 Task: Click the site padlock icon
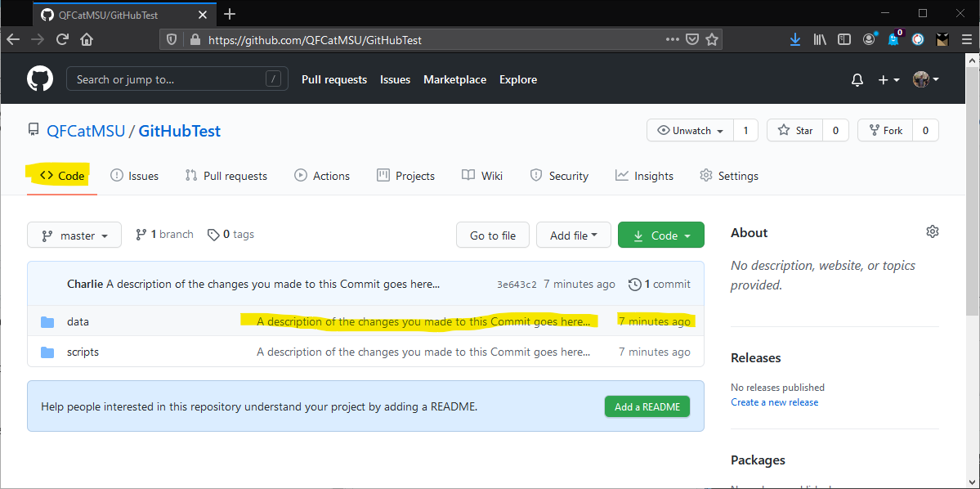[x=195, y=39]
